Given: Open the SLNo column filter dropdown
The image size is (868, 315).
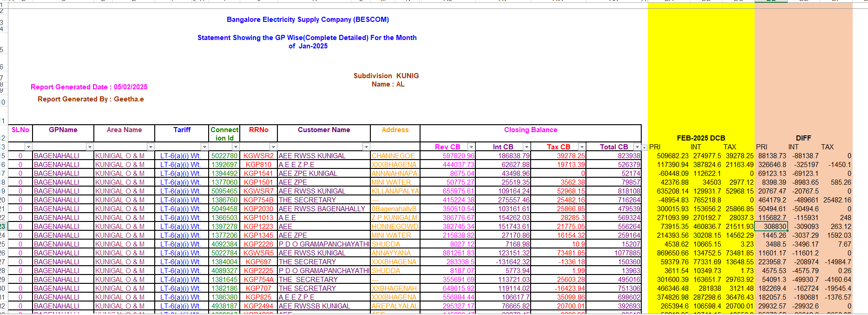Looking at the screenshot, I should point(28,147).
